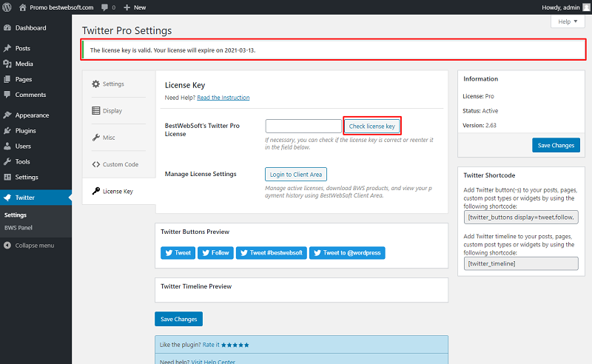Expand the Help dropdown
This screenshot has height=364, width=592.
(568, 21)
